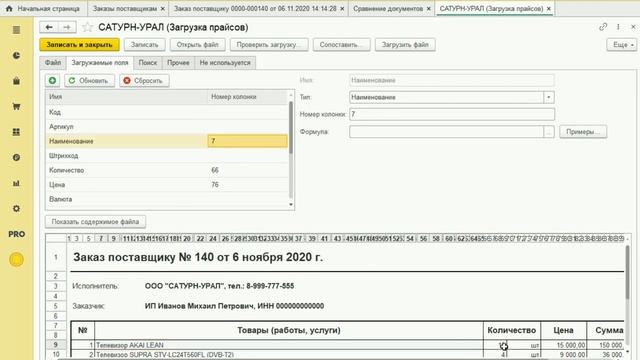
Task: Click row header 9 in preview
Action: [56, 345]
